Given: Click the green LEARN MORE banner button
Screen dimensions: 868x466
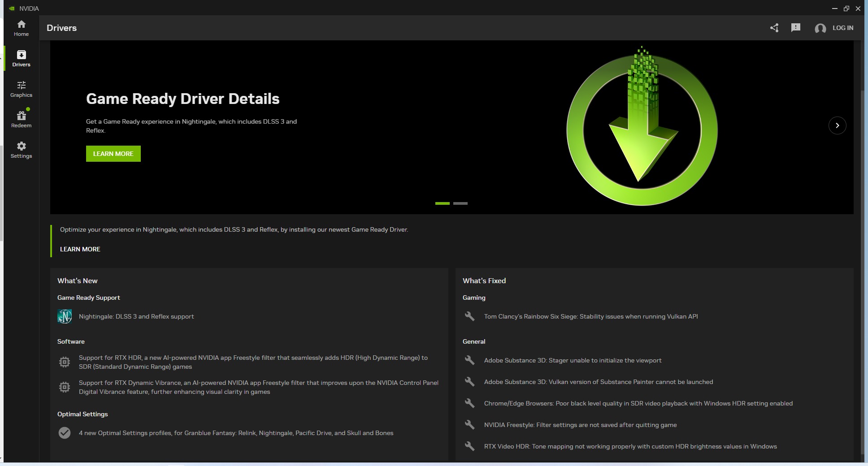Looking at the screenshot, I should point(113,154).
